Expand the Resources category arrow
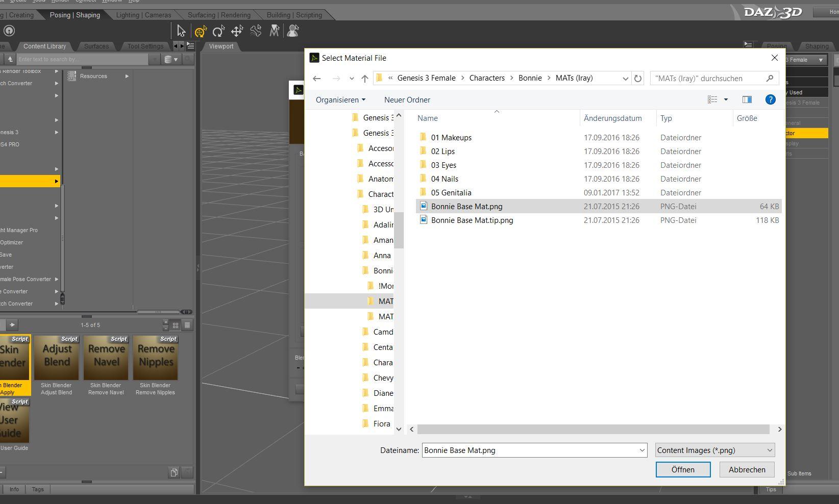The height and width of the screenshot is (504, 839). point(127,76)
